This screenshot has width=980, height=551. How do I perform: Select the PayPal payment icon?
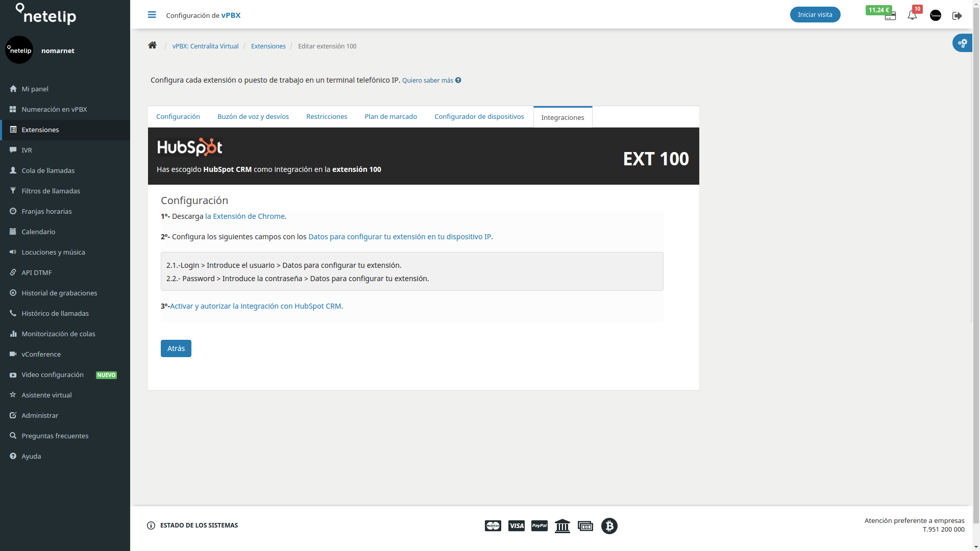(540, 526)
